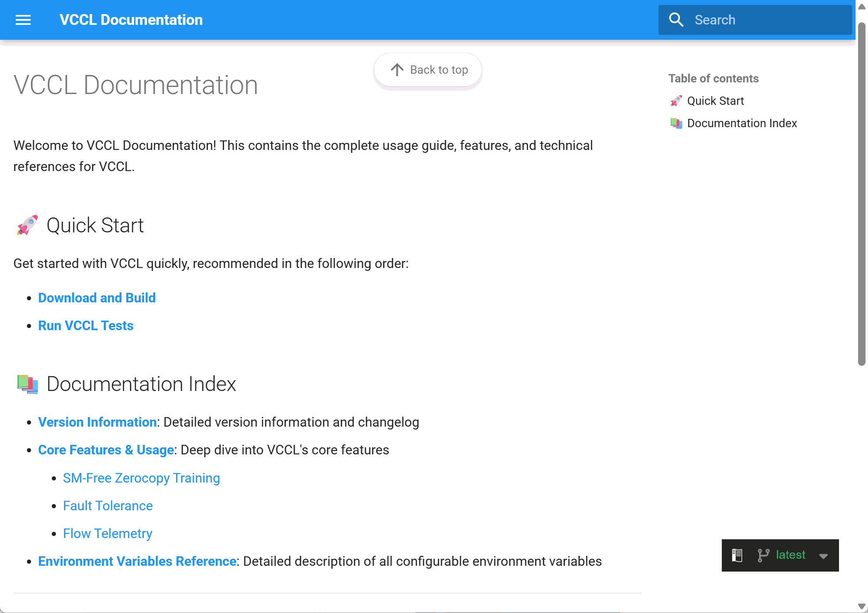The width and height of the screenshot is (868, 613).
Task: Open the Flow Telemetry link
Action: coord(108,533)
